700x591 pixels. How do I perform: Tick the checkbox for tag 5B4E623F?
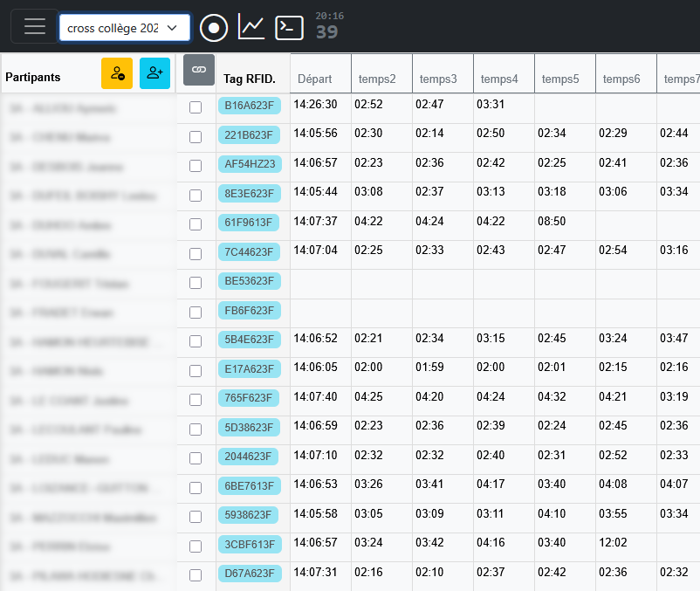coord(196,341)
